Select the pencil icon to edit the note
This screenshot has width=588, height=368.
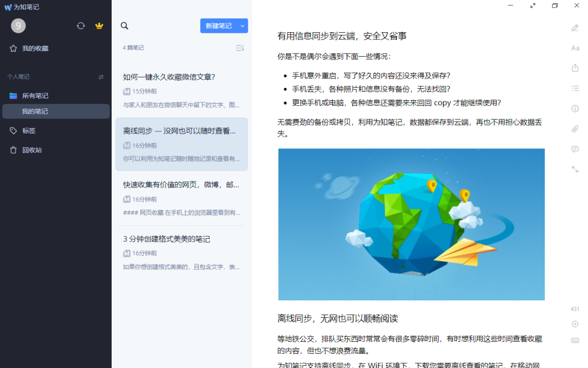[x=575, y=27]
